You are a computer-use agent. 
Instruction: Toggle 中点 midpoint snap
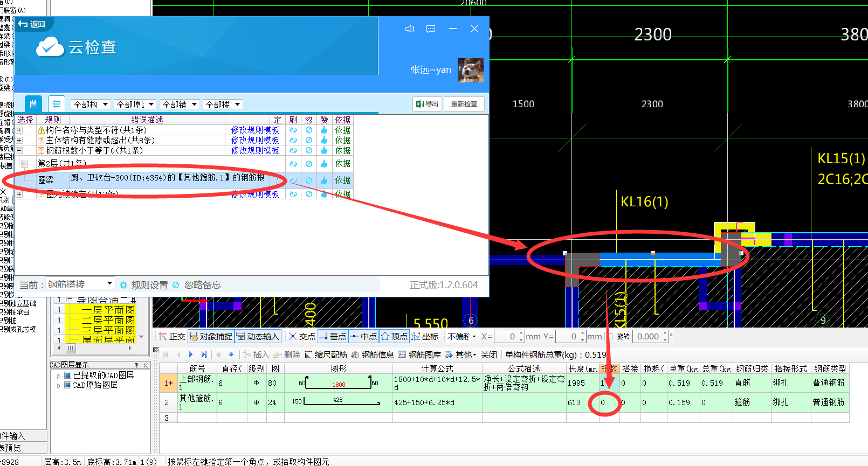pos(363,336)
